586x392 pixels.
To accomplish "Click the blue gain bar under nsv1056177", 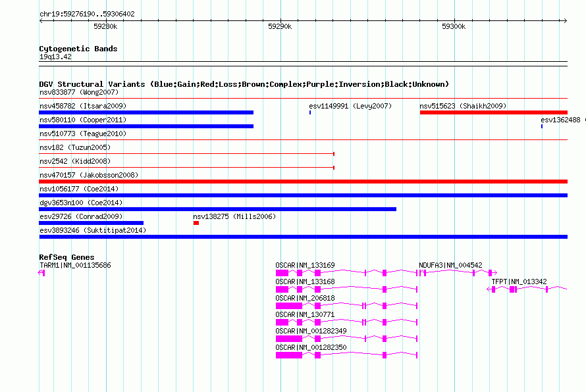I will pos(303,195).
